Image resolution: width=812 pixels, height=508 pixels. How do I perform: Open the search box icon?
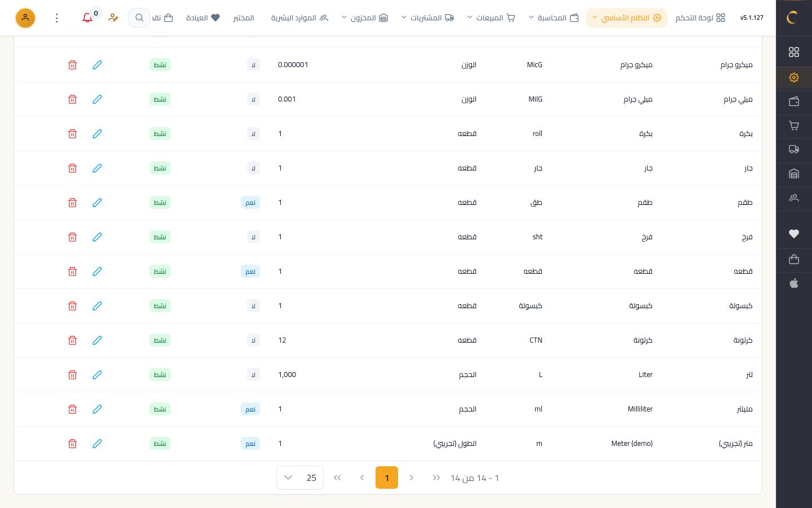tap(139, 18)
